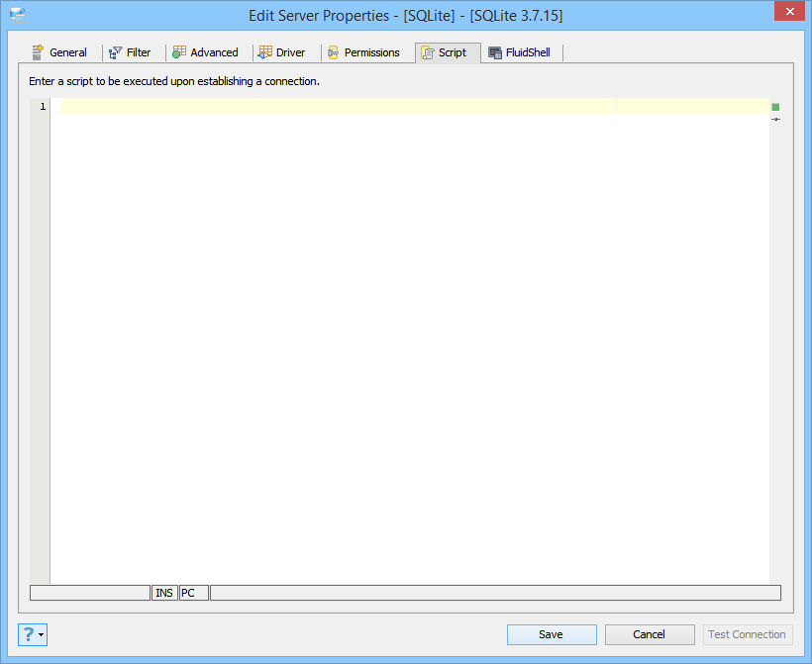Click the small marker below the green square

pos(775,119)
